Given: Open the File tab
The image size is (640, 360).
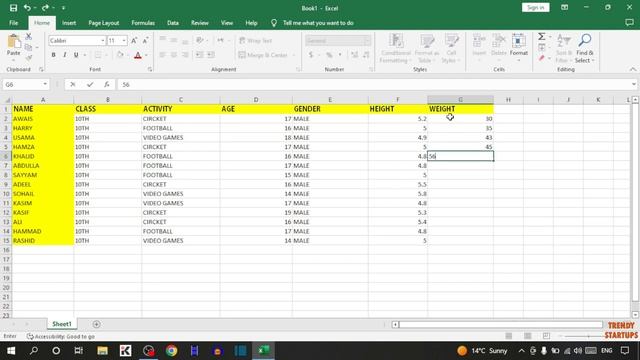Looking at the screenshot, I should point(13,23).
